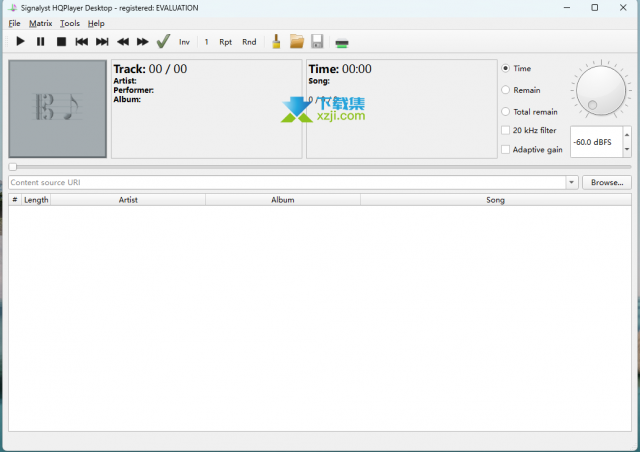Screen dimensions: 640x452
Task: Pause playback using the Pause icon
Action: (x=40, y=41)
